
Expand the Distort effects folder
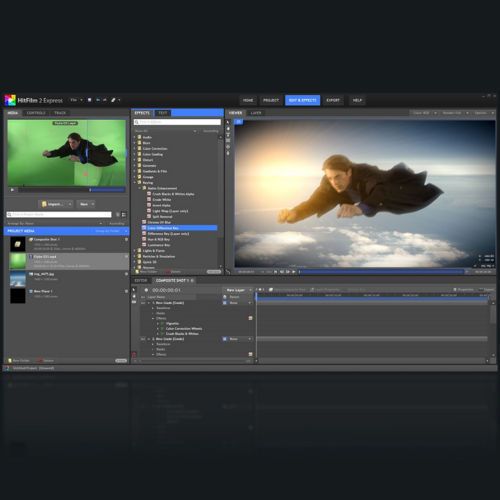tap(135, 160)
